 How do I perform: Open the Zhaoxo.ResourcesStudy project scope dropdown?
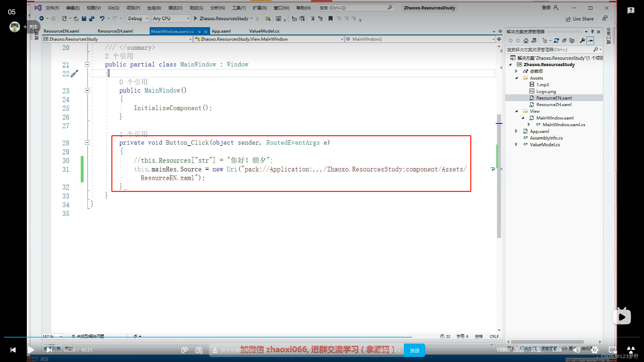[x=117, y=39]
